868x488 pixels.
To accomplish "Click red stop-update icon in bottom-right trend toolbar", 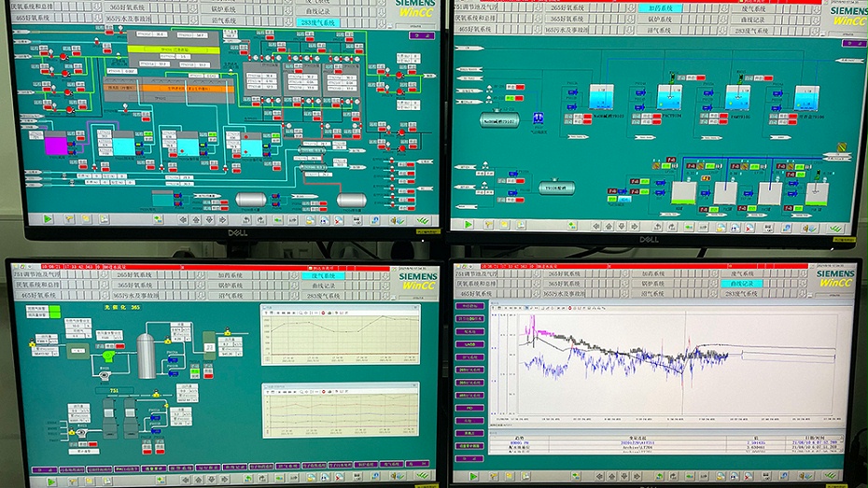I will click(x=570, y=308).
